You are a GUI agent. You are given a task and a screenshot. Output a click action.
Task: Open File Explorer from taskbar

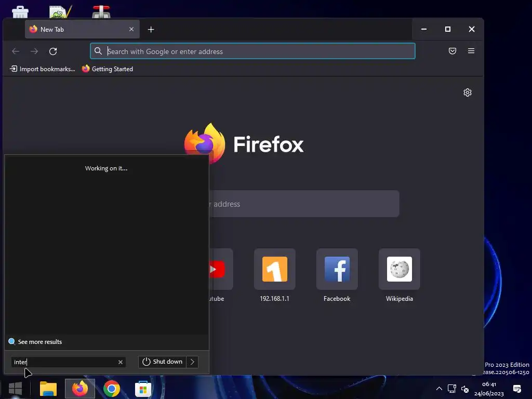pyautogui.click(x=48, y=389)
